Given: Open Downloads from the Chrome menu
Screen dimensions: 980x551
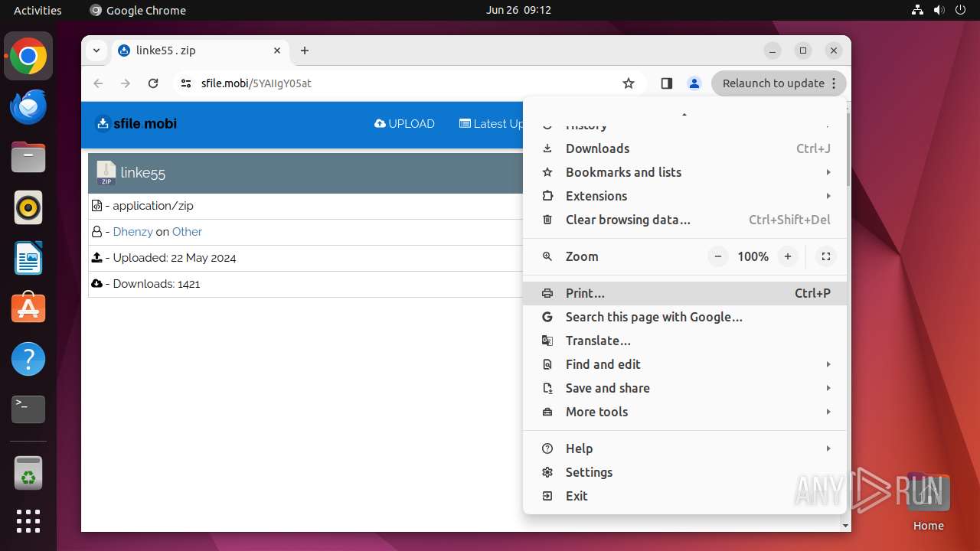Looking at the screenshot, I should [685, 148].
